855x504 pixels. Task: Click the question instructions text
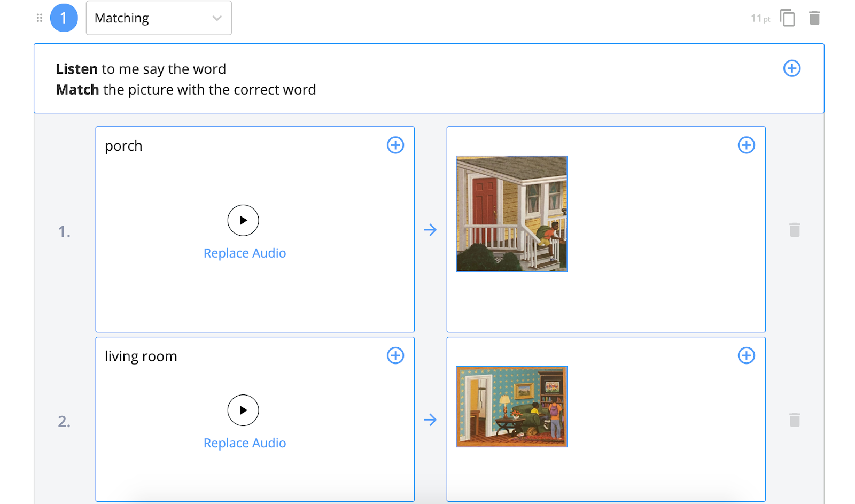186,79
